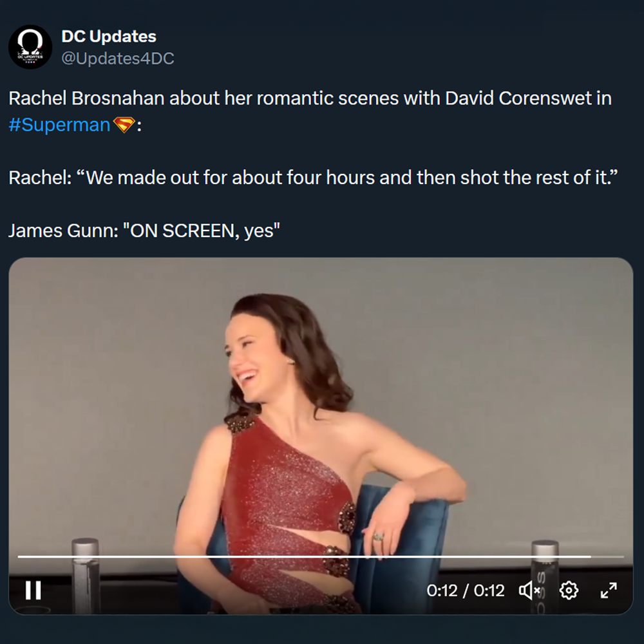The image size is (644, 644).
Task: Click the James Gunn quote line
Action: pos(144,231)
